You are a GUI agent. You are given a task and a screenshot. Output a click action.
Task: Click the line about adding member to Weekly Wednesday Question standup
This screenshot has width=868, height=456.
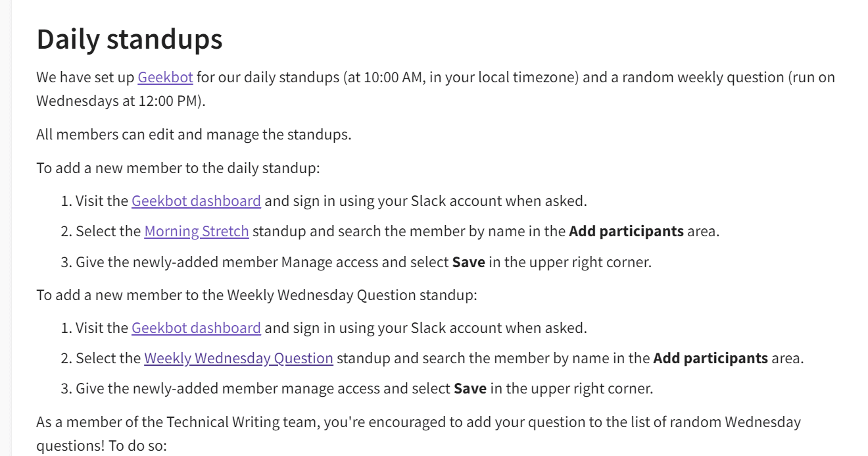pyautogui.click(x=256, y=295)
